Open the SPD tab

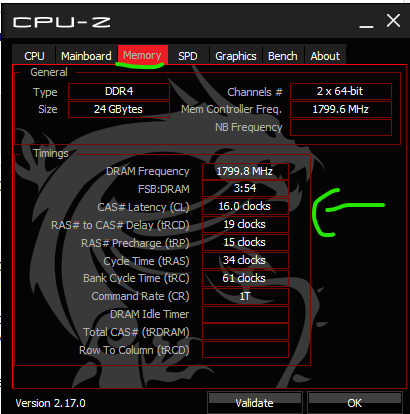tap(188, 55)
